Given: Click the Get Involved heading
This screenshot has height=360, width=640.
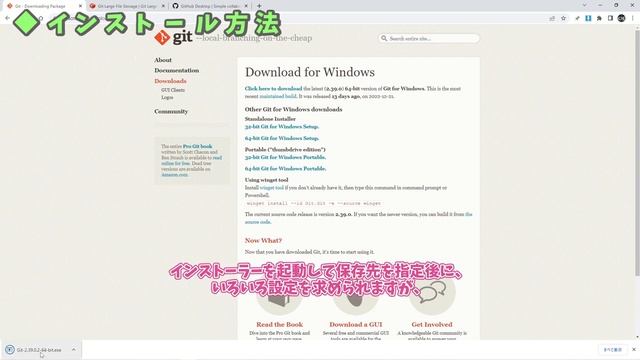Looking at the screenshot, I should [x=432, y=324].
